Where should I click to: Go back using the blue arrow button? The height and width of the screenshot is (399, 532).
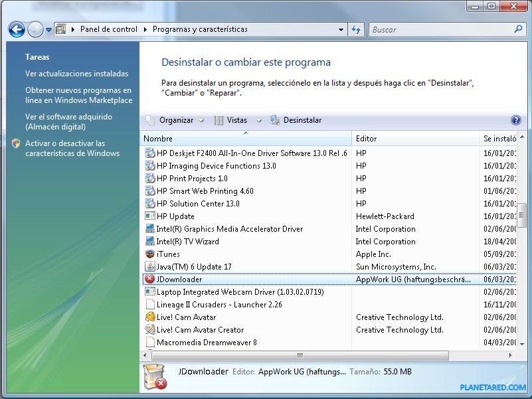tap(17, 30)
